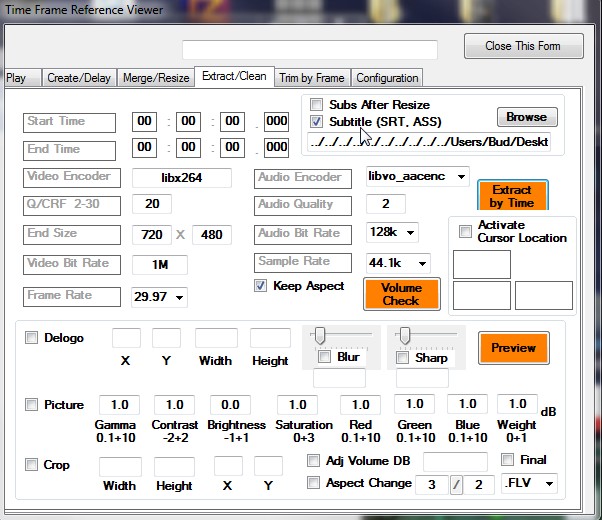Open the Audio Encoder libvo_aacenc dropdown
This screenshot has height=520, width=602.
point(461,177)
